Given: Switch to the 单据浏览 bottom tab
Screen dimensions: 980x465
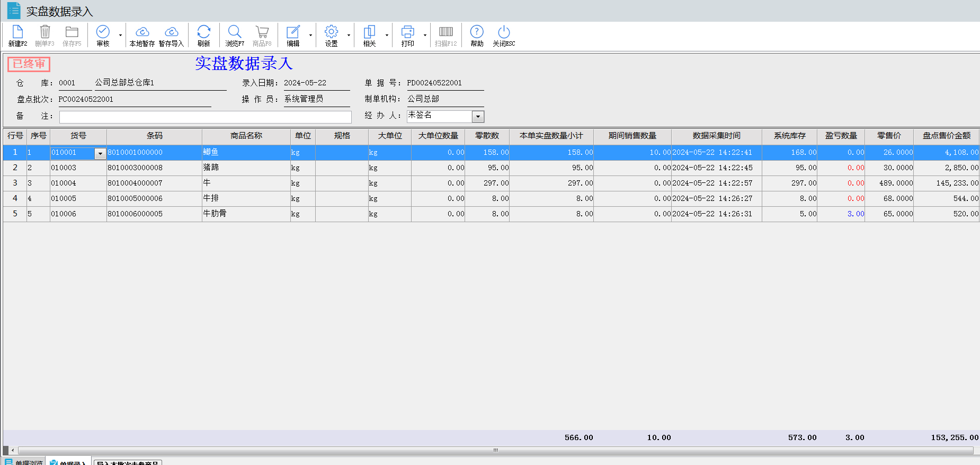Looking at the screenshot, I should pyautogui.click(x=24, y=462).
